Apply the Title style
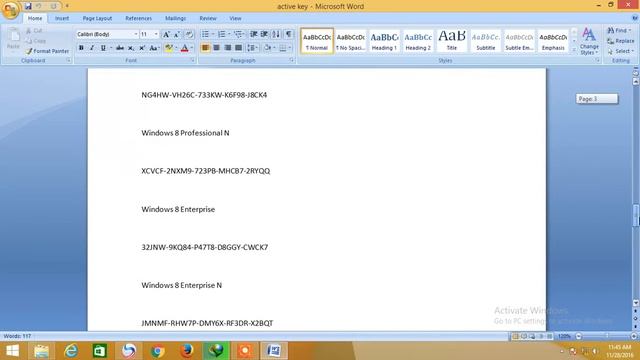640x360 pixels. tap(452, 40)
